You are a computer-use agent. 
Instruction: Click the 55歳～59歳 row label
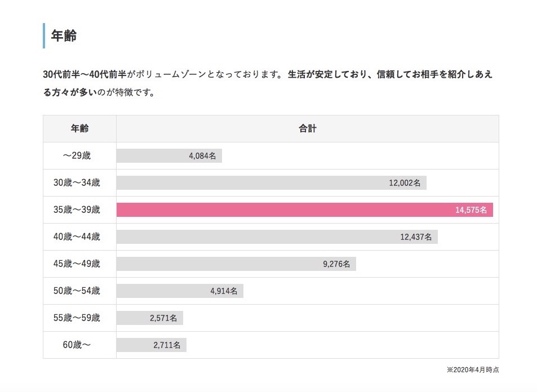(x=79, y=318)
